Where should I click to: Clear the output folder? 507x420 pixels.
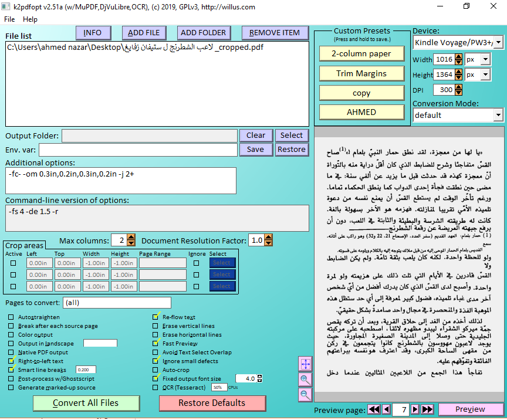tap(256, 136)
